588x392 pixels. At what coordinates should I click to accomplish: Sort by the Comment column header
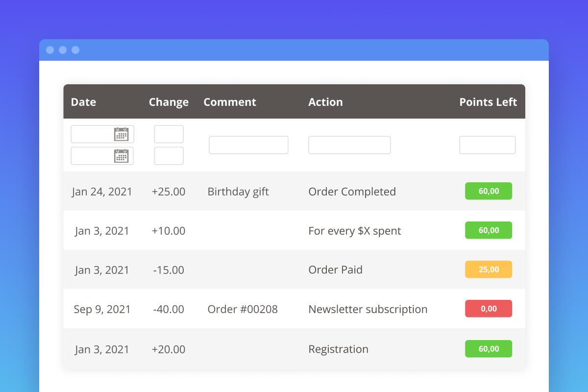[x=230, y=102]
